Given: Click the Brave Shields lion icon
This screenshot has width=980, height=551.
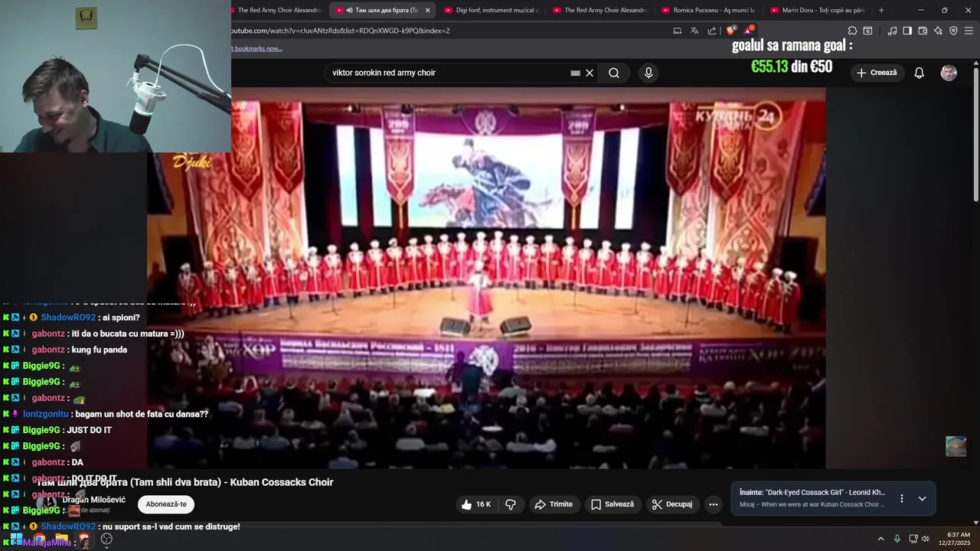Looking at the screenshot, I should pyautogui.click(x=730, y=31).
